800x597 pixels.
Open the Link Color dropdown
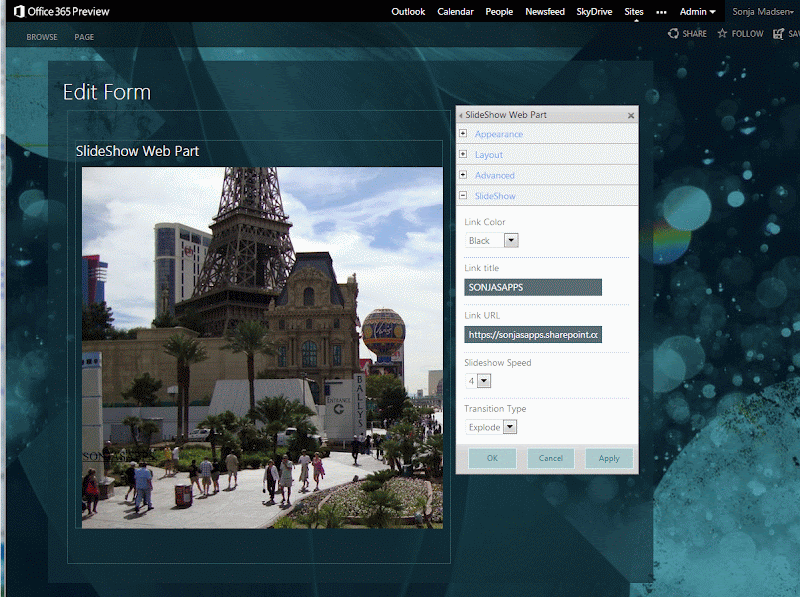[511, 240]
